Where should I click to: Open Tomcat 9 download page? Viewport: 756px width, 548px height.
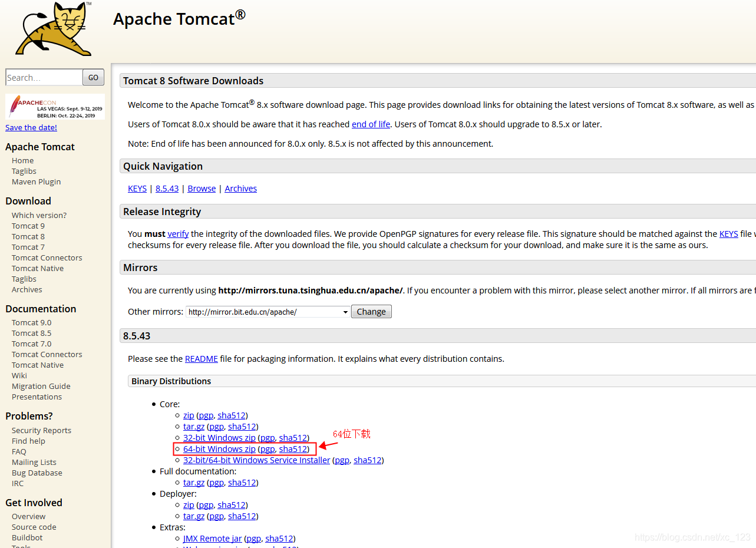pyautogui.click(x=28, y=226)
